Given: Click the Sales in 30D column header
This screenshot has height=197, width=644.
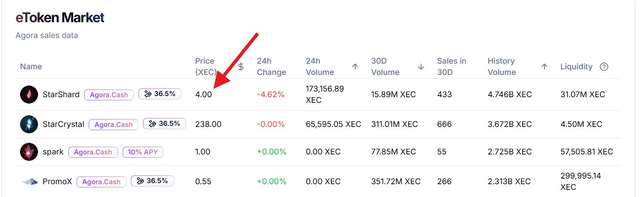Looking at the screenshot, I should pyautogui.click(x=451, y=67).
